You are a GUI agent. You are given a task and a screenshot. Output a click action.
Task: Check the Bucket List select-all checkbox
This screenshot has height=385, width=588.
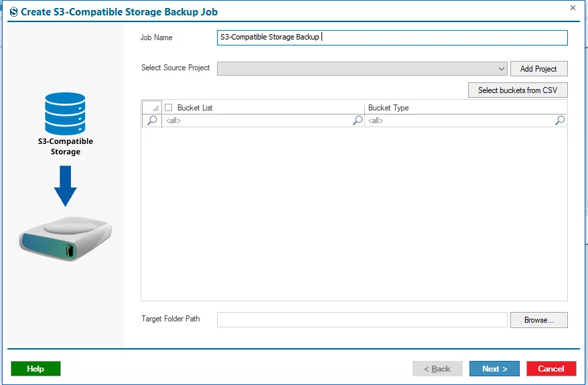point(169,108)
